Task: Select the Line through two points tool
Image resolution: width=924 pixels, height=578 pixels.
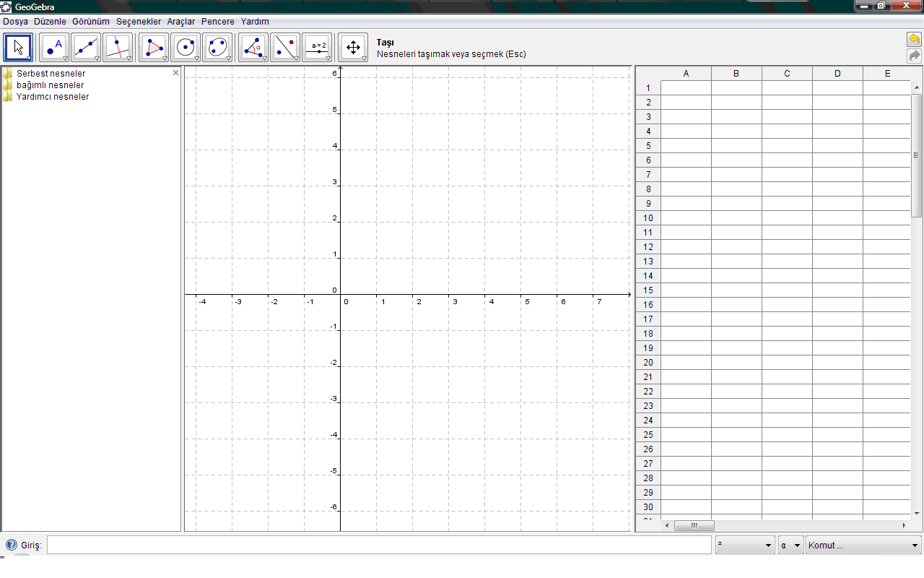Action: click(85, 48)
